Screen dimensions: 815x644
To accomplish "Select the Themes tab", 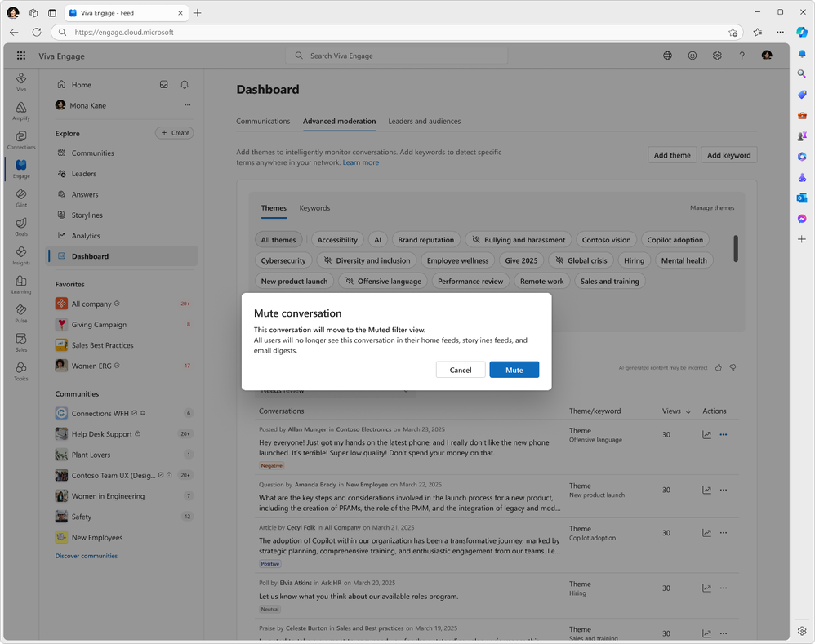I will (274, 208).
